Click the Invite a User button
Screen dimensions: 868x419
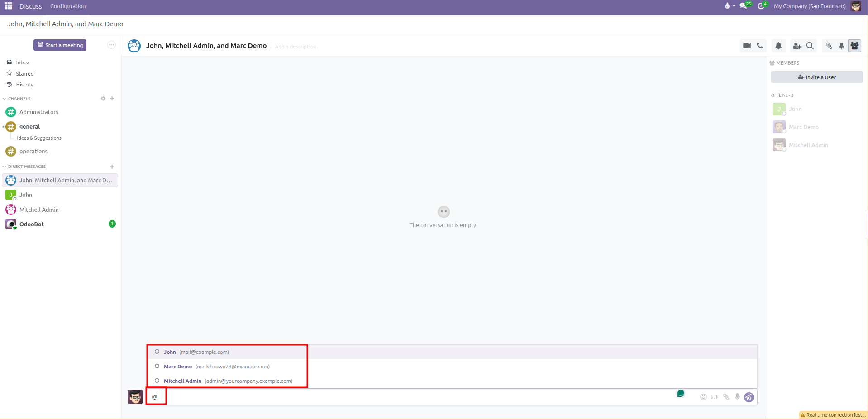[817, 77]
